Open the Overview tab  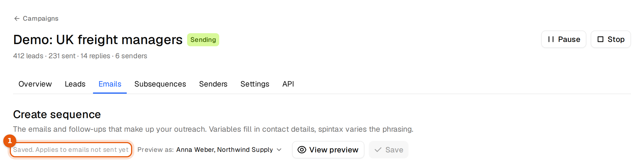pyautogui.click(x=35, y=84)
